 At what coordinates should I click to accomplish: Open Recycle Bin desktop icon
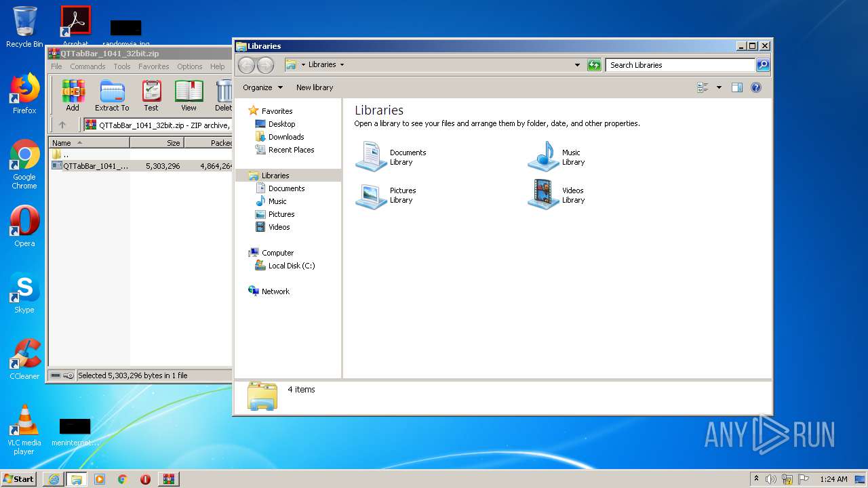point(24,27)
